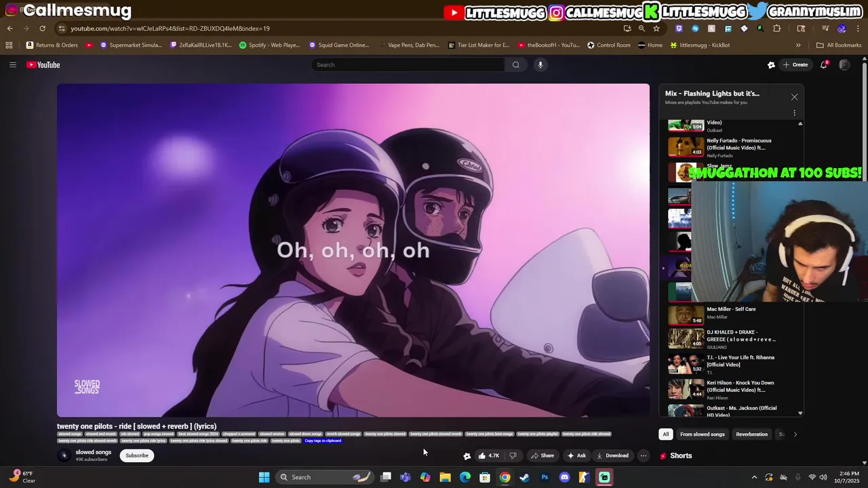Open Microsoft Edge from taskbar
Image resolution: width=868 pixels, height=488 pixels.
point(465,477)
